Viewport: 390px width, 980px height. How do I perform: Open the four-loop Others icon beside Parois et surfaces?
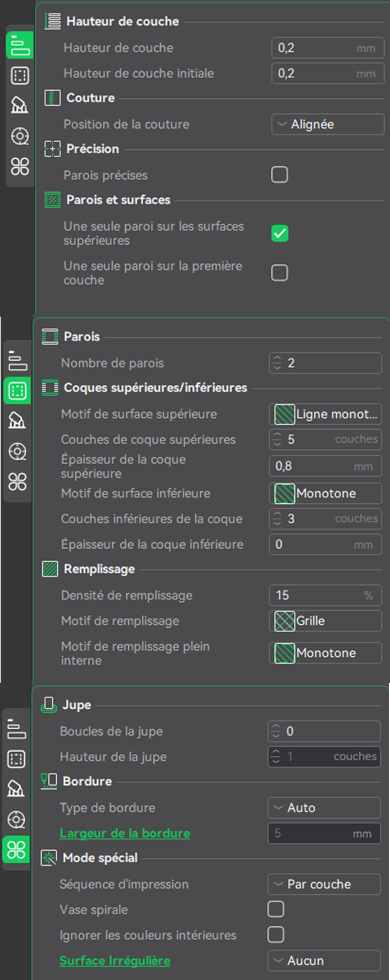point(19,166)
